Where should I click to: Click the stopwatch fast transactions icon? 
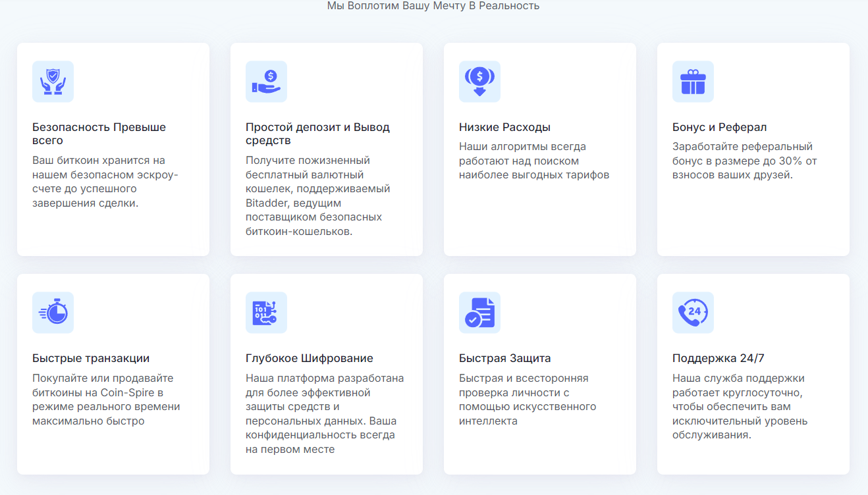tap(53, 313)
